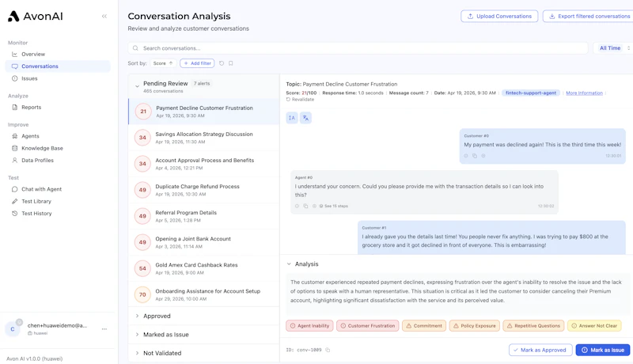
Task: Copy the Customer #0 message via copy icon
Action: click(475, 156)
